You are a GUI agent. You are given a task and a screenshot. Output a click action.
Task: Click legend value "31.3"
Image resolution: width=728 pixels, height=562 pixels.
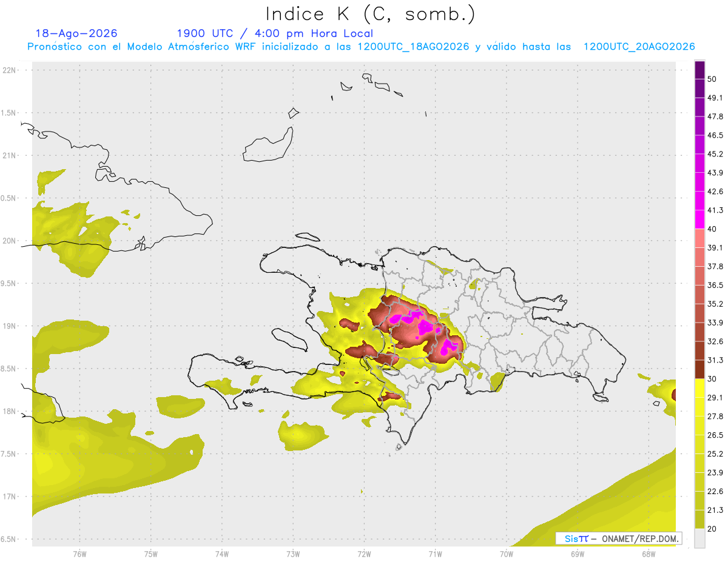pos(715,360)
